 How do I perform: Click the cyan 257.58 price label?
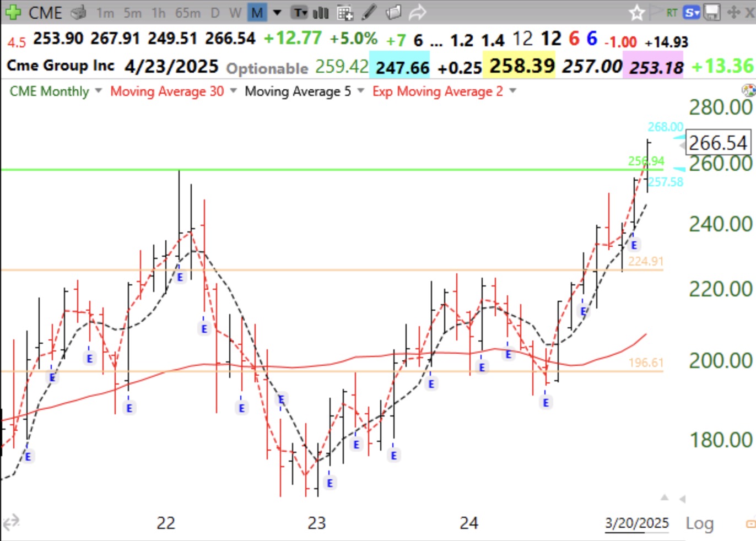click(x=666, y=182)
